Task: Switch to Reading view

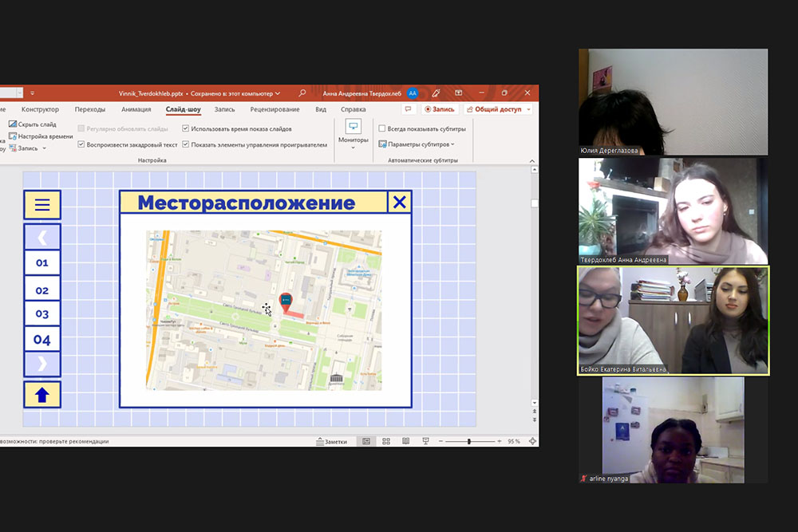Action: (406, 441)
